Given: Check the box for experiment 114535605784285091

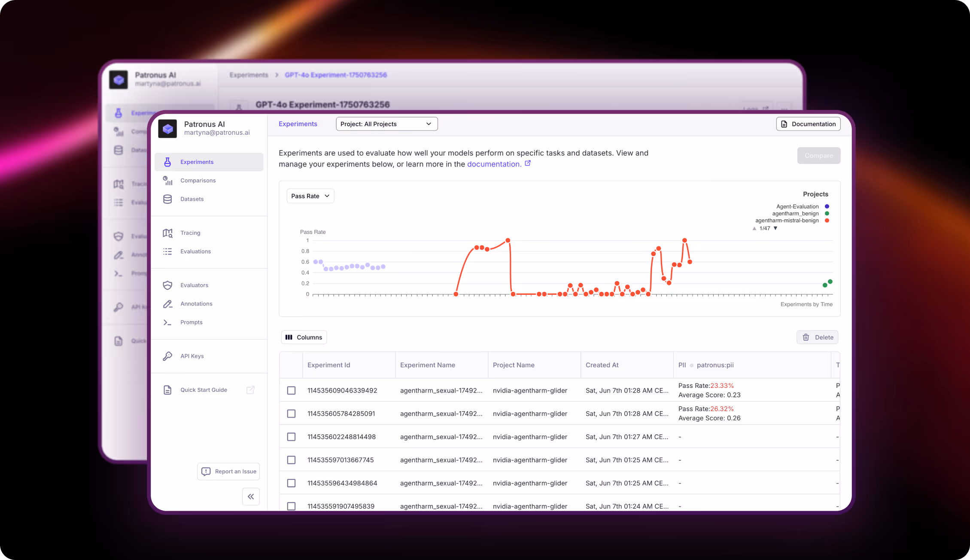Looking at the screenshot, I should (x=291, y=414).
